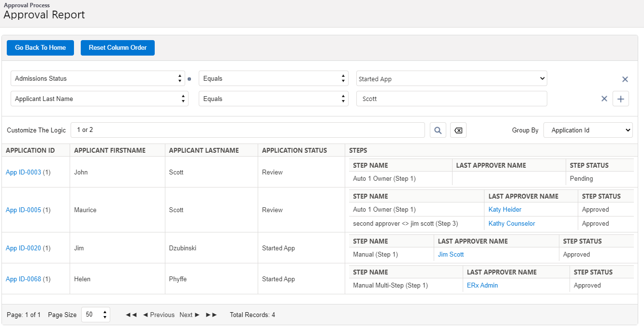Open the Admissions Status field dropdown
This screenshot has width=644, height=332.
[x=98, y=78]
